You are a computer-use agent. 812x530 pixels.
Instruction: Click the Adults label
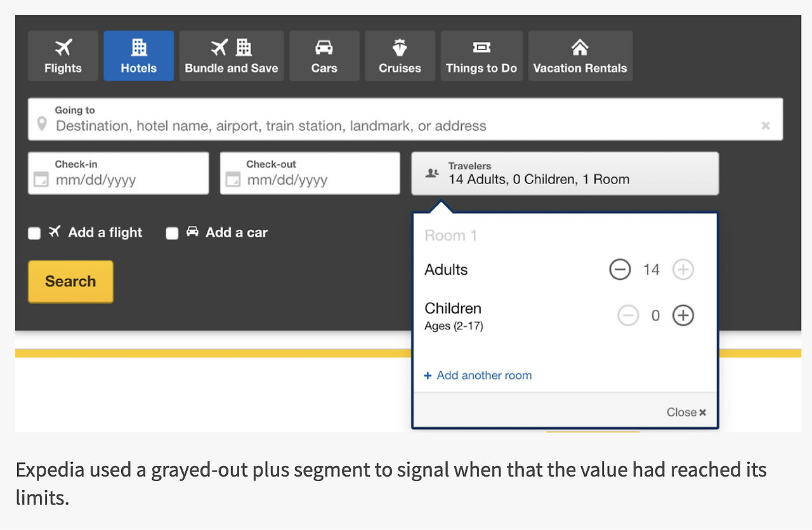(x=446, y=270)
